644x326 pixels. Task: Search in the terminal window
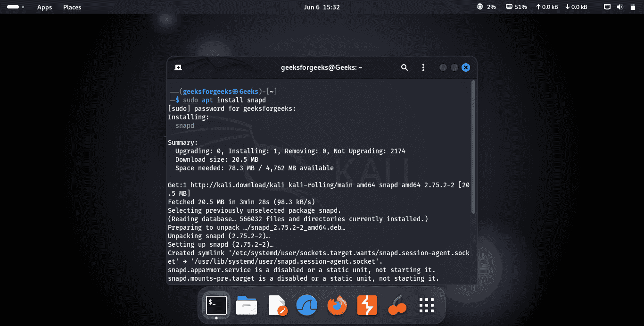(405, 67)
